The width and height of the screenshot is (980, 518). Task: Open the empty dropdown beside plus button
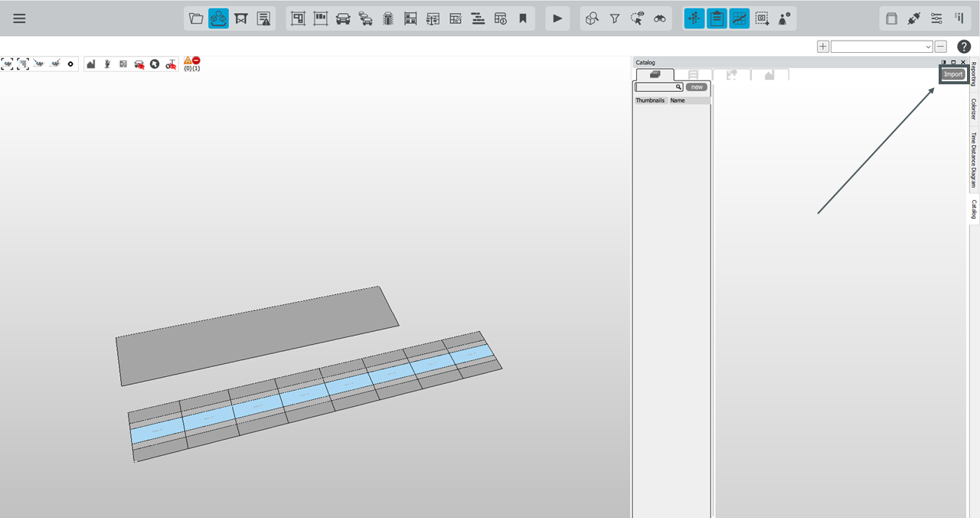(881, 47)
